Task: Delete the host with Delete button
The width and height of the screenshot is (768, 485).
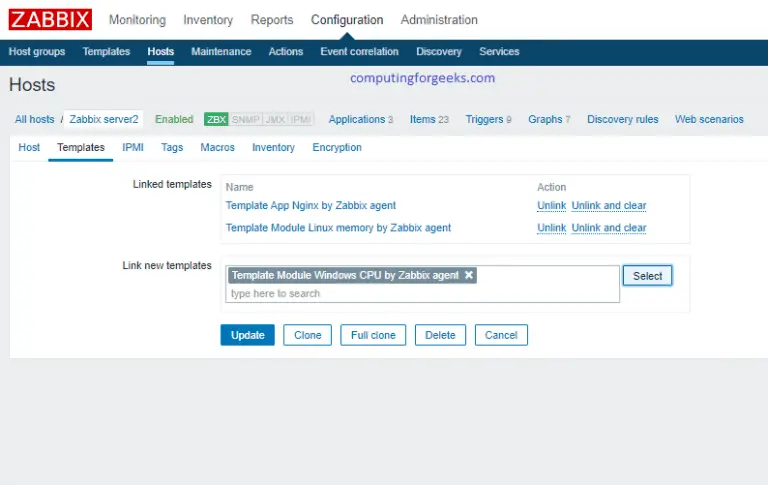Action: point(440,335)
